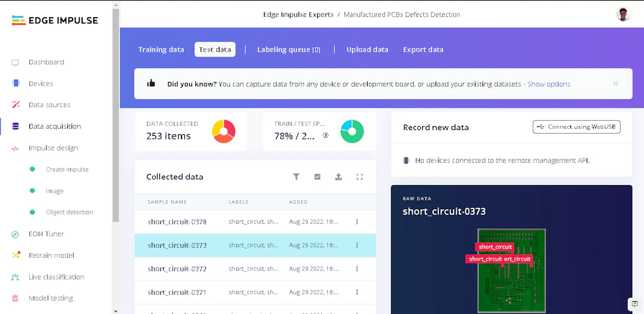644x314 pixels.
Task: Open Impulse design in the sidebar
Action: pyautogui.click(x=53, y=148)
